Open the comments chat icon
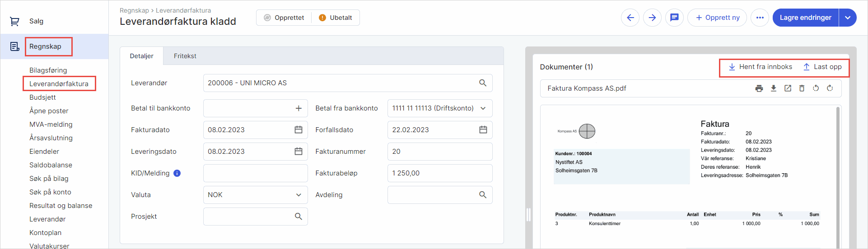The image size is (868, 249). click(x=674, y=18)
